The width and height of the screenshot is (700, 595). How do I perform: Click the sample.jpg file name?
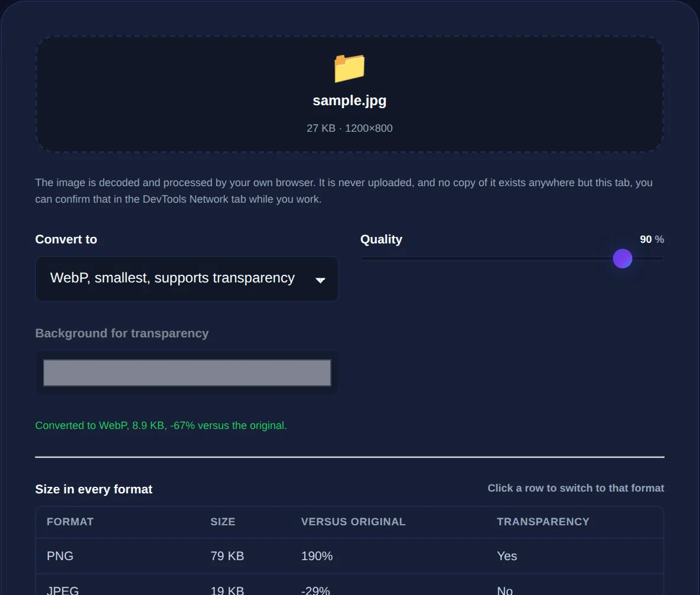pos(350,100)
